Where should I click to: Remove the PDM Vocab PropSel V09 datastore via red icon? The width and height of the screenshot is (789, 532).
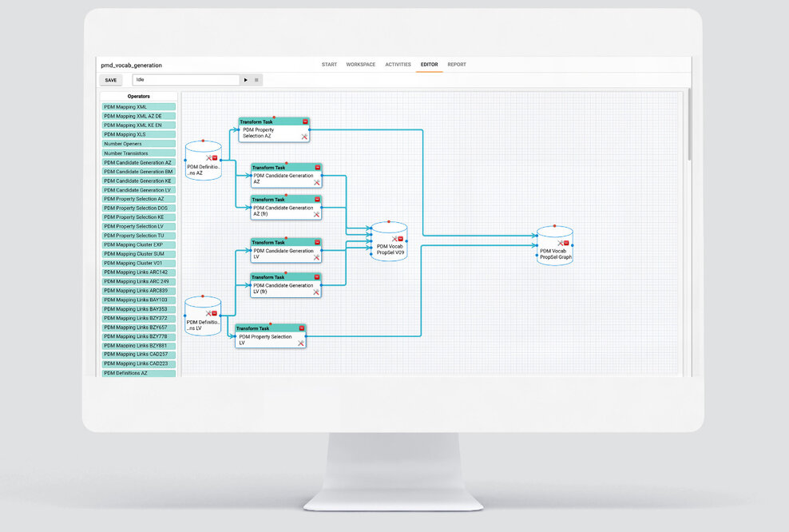tap(400, 238)
